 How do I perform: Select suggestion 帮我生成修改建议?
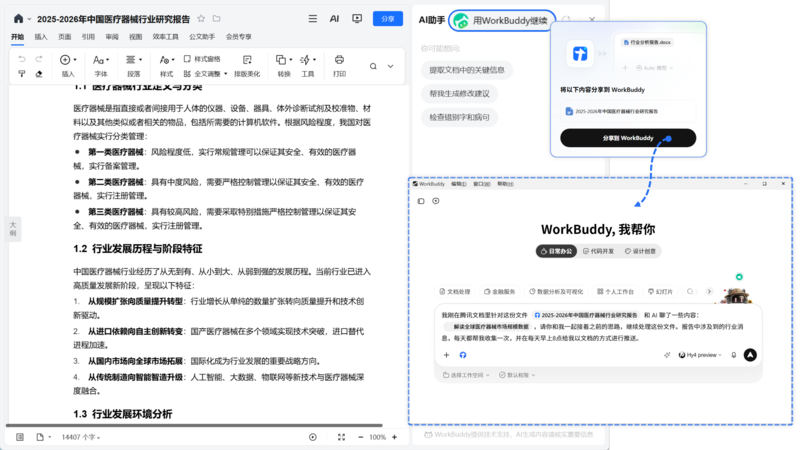tap(459, 93)
